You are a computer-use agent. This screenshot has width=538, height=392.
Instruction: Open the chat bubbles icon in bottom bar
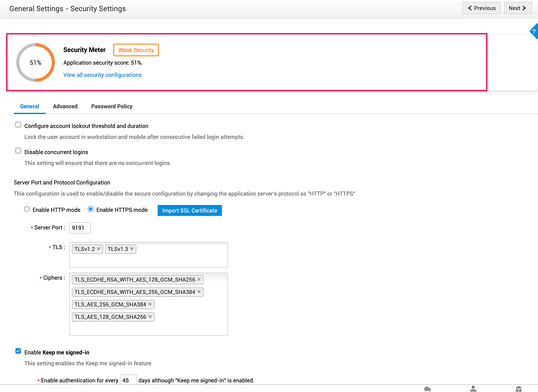(x=427, y=389)
